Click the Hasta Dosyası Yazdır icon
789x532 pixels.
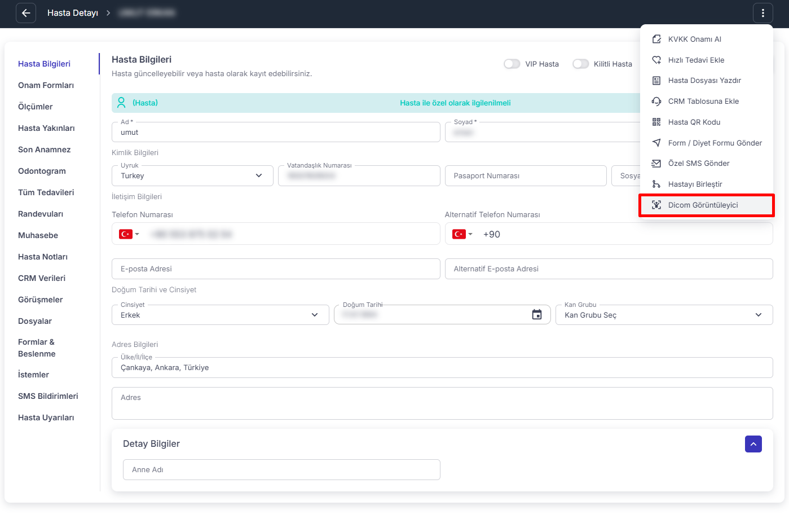(x=656, y=81)
